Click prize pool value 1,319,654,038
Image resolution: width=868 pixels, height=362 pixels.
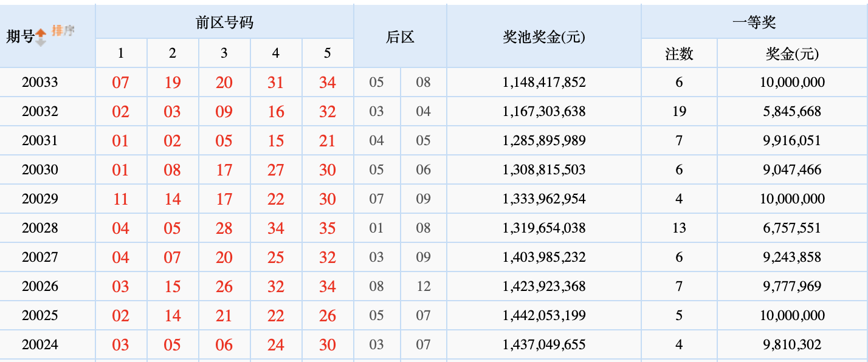click(x=544, y=228)
